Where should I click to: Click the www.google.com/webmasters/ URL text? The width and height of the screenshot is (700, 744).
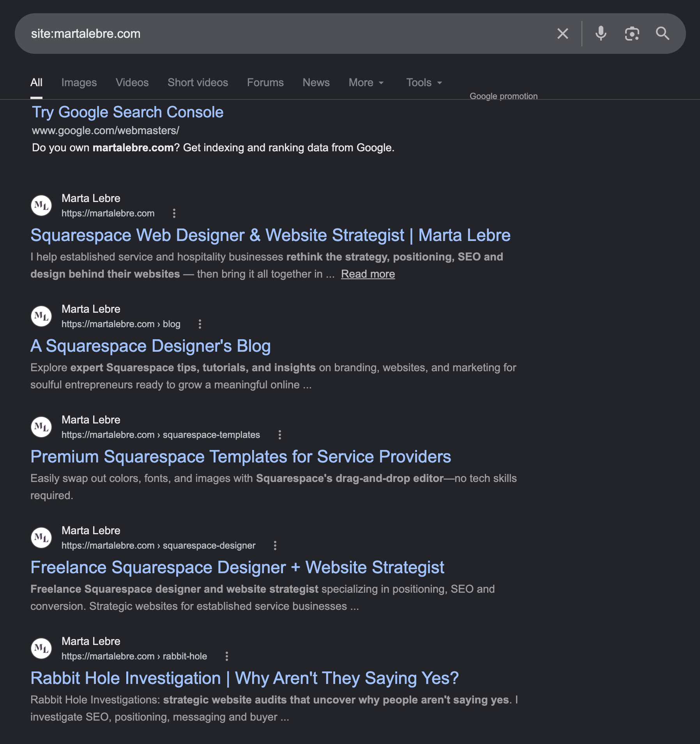click(x=106, y=131)
